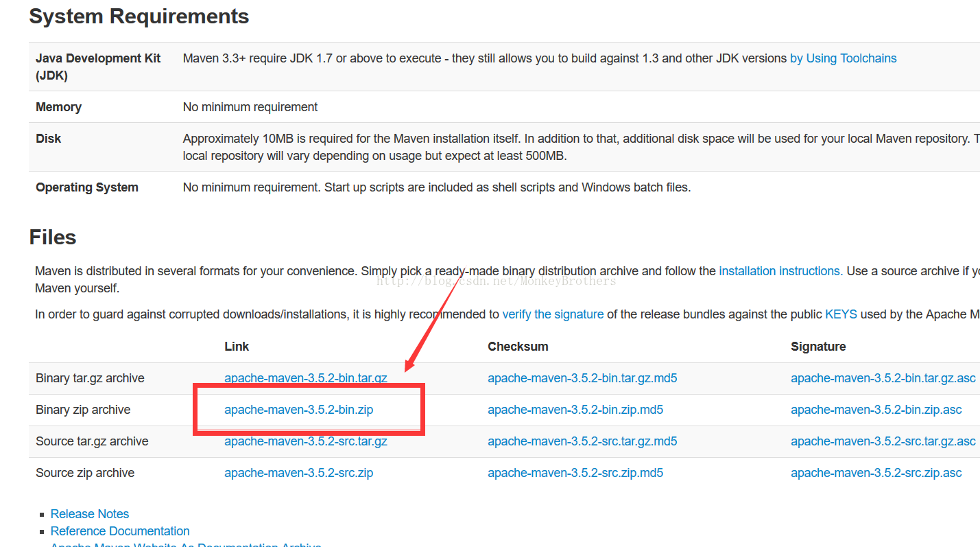
Task: Open signature apache-maven-3.5.2-bin.tar.gz.asc
Action: pos(883,378)
